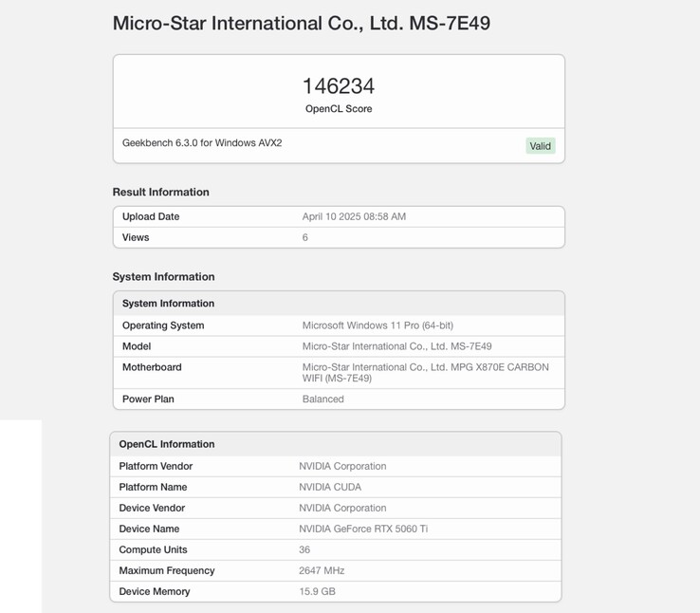Select the page title MS-7E49 heading

301,23
